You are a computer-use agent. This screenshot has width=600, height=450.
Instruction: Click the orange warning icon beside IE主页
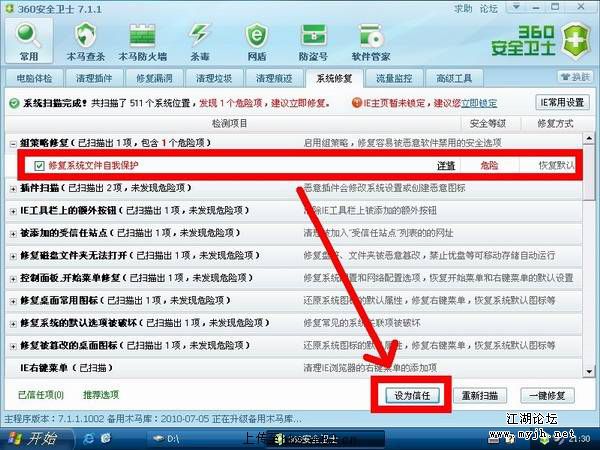tap(356, 103)
